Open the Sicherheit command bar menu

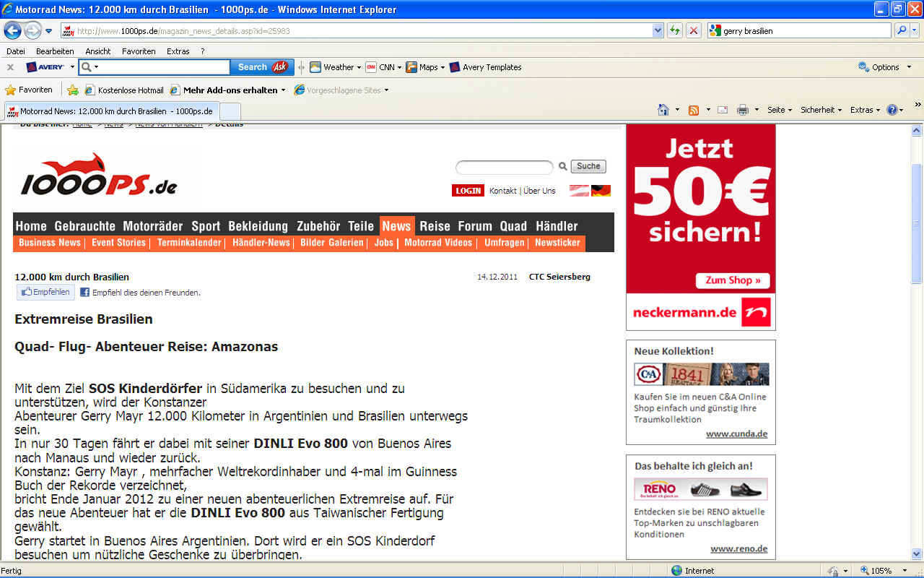[821, 110]
